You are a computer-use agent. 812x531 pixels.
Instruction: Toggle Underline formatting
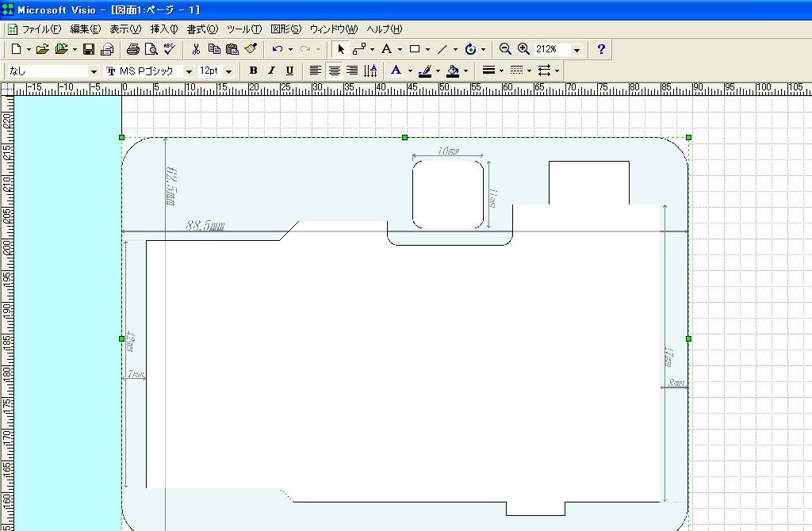pos(289,71)
